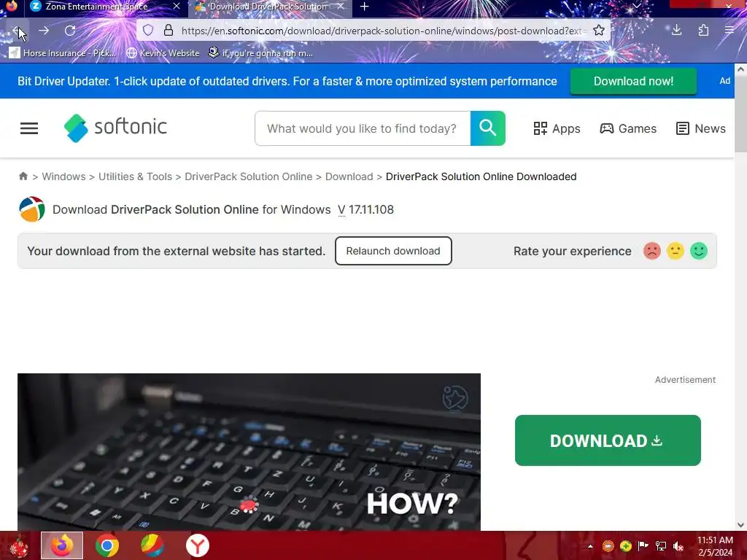This screenshot has height=560, width=747.
Task: Reload the page with the refresh icon
Action: click(70, 31)
